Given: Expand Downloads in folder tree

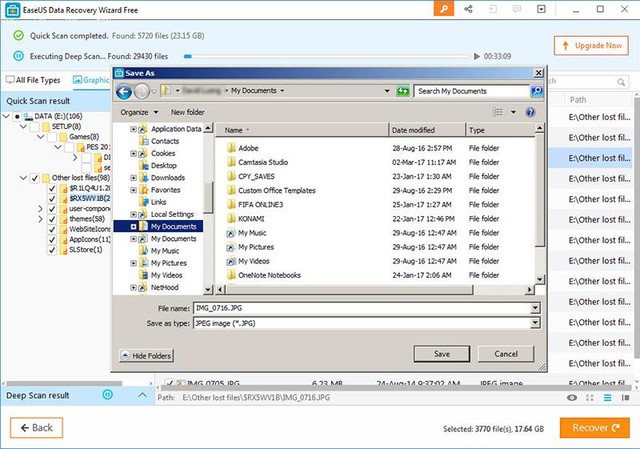Looking at the screenshot, I should 133,178.
